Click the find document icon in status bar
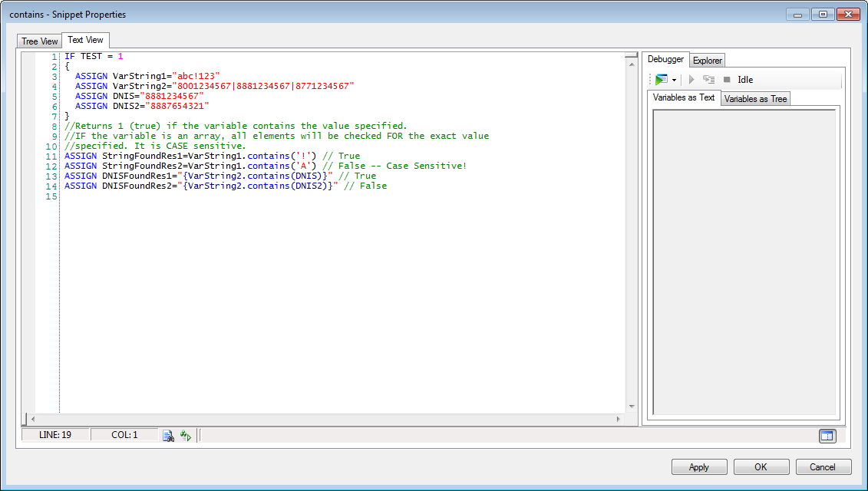Screen dimensions: 868x491 click(x=168, y=436)
